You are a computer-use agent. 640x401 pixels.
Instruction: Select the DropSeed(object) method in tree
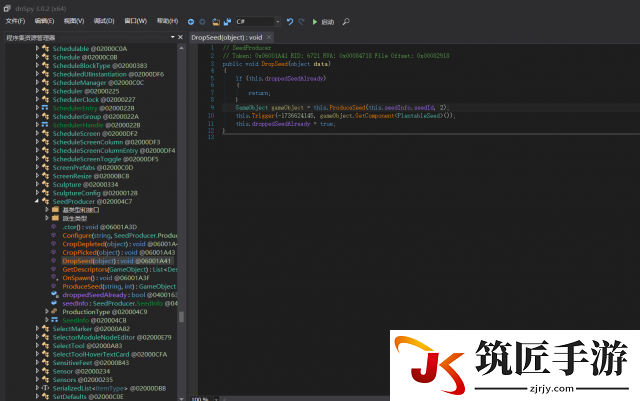pyautogui.click(x=116, y=261)
